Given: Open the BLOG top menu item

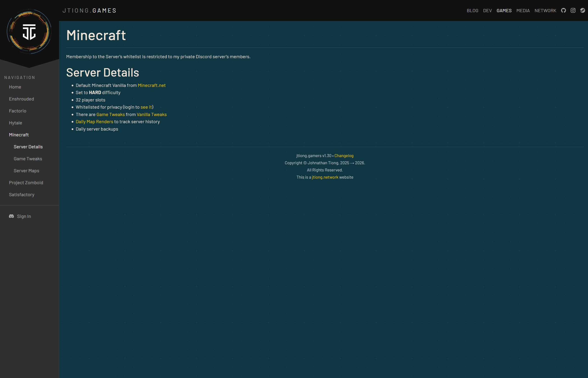Looking at the screenshot, I should click(x=472, y=11).
